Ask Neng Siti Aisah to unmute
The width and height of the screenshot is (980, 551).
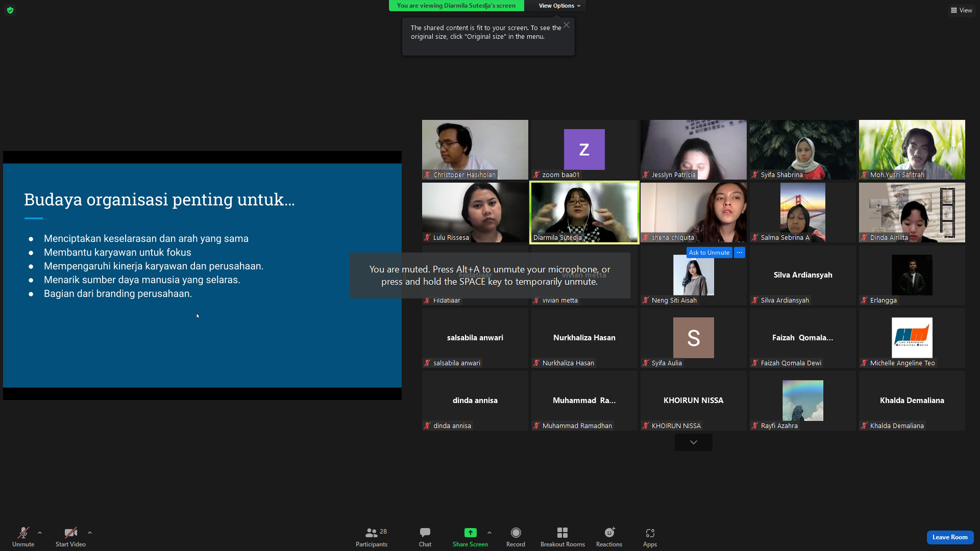click(x=709, y=253)
